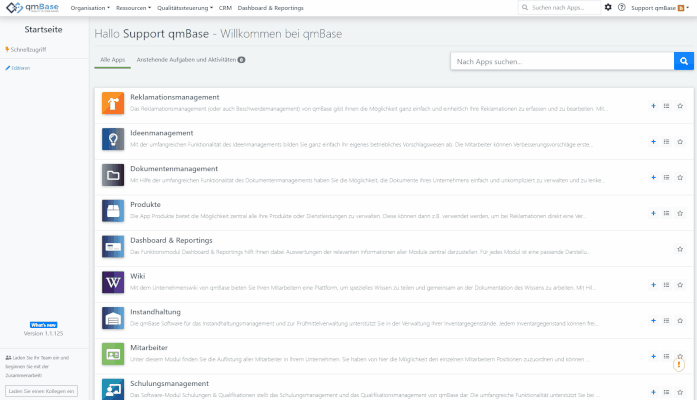697x400 pixels.
Task: Open Schulungsmanagement title link
Action: pos(169,384)
